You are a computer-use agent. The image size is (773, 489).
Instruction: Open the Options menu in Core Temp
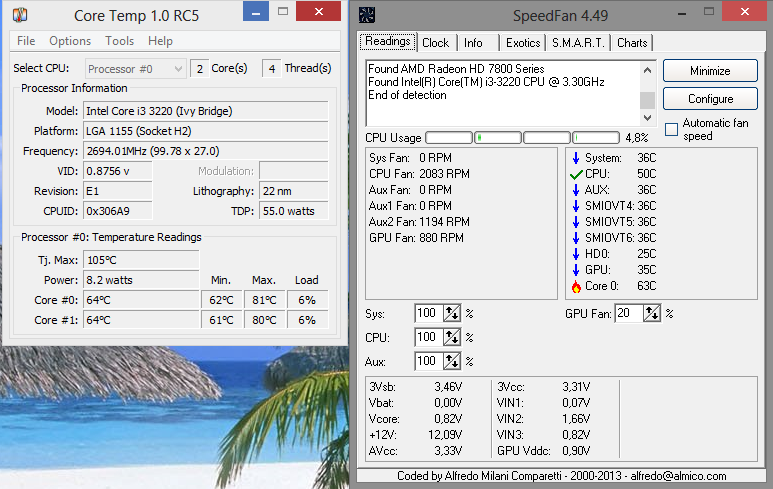tap(70, 41)
